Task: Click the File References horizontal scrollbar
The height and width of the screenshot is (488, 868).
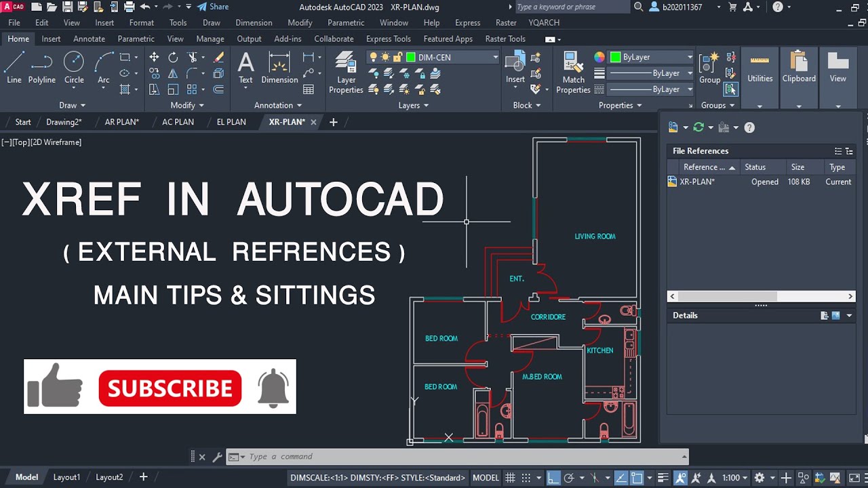Action: pos(761,296)
